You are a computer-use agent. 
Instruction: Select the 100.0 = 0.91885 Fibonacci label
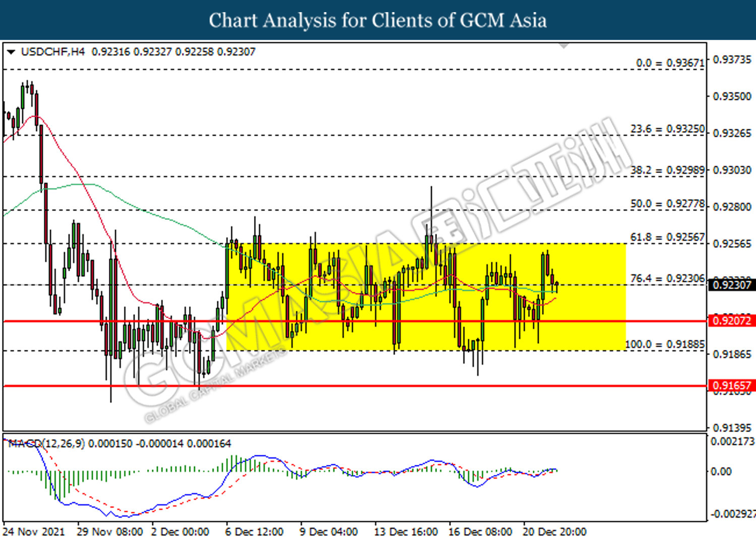click(665, 344)
